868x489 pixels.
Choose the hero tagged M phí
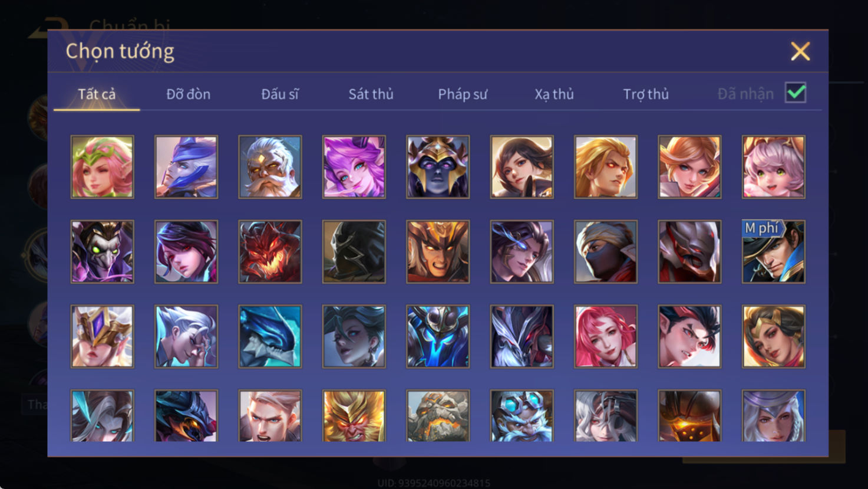tap(774, 252)
